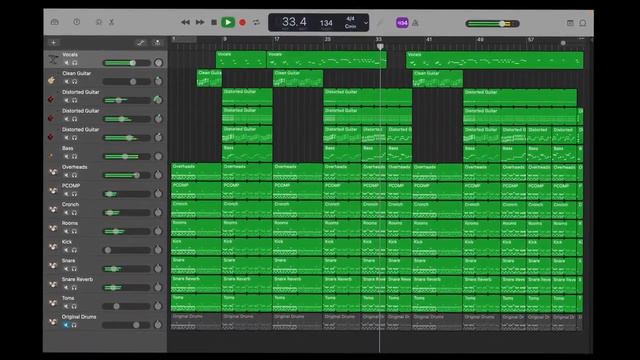Solo the Rooms track
Viewport: 640px width, 360px height.
pyautogui.click(x=75, y=231)
